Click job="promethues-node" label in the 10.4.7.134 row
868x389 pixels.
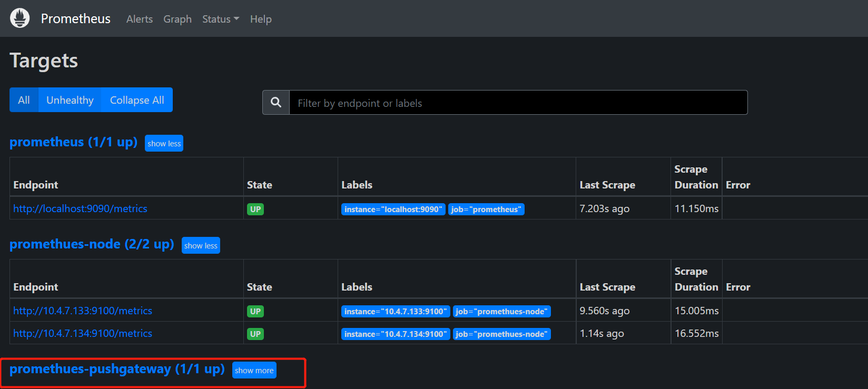pyautogui.click(x=502, y=334)
